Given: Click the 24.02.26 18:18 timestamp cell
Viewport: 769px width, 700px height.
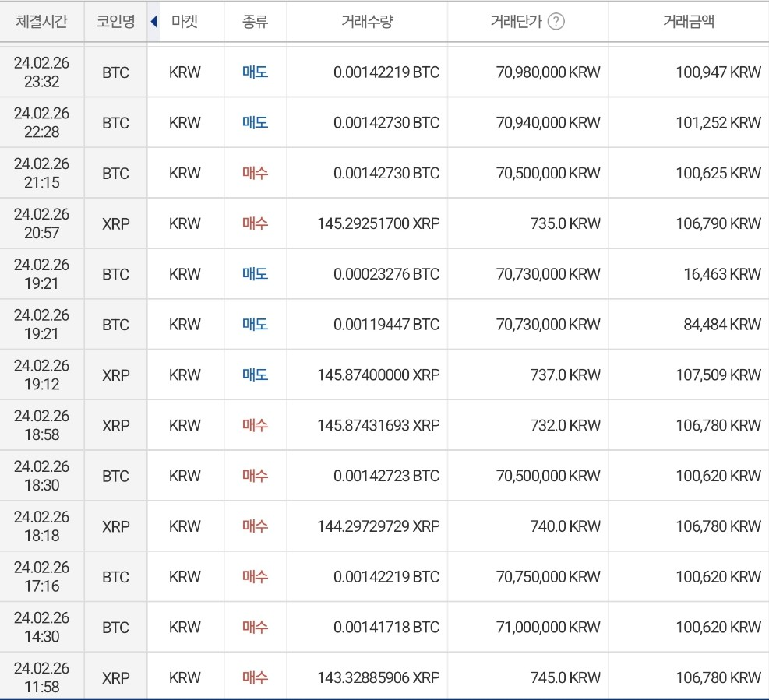Looking at the screenshot, I should pyautogui.click(x=42, y=526).
